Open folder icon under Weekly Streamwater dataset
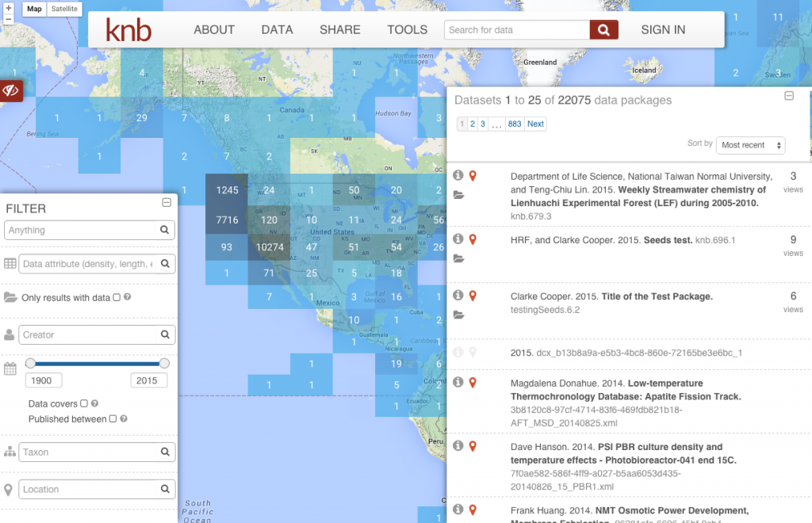This screenshot has width=812, height=523. click(458, 195)
